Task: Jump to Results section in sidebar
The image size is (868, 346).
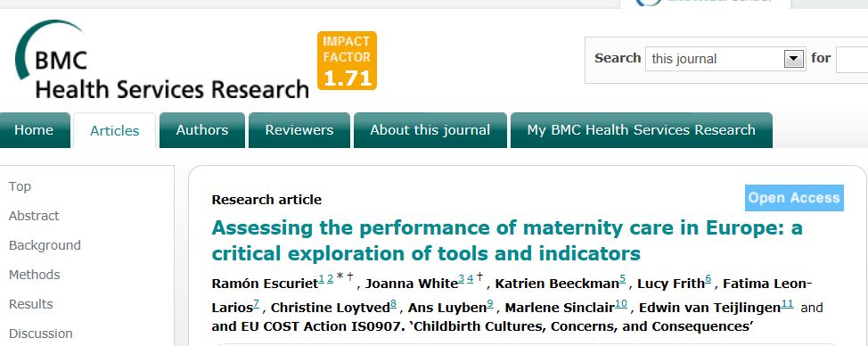Action: pos(31,304)
